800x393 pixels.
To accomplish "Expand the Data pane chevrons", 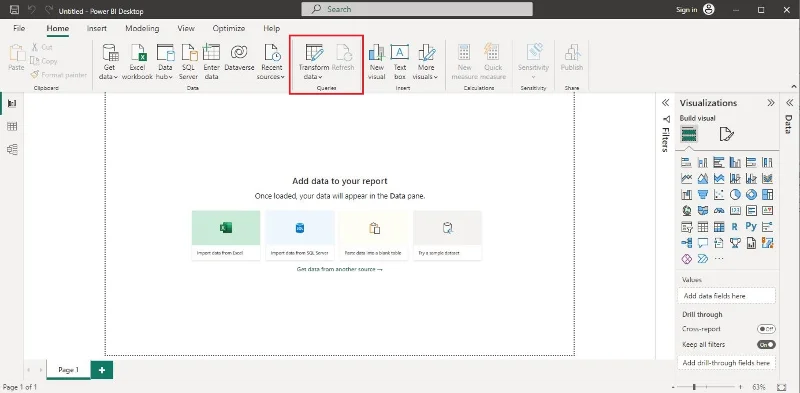I will [789, 103].
